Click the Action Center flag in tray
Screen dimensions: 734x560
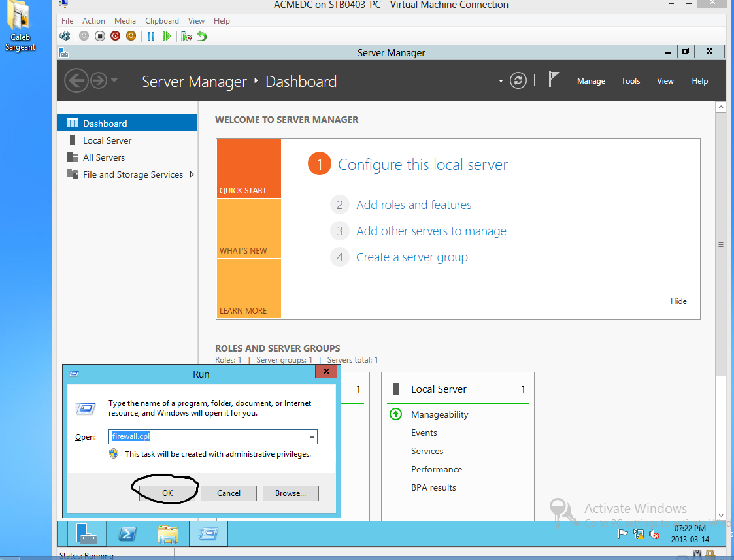[x=622, y=534]
